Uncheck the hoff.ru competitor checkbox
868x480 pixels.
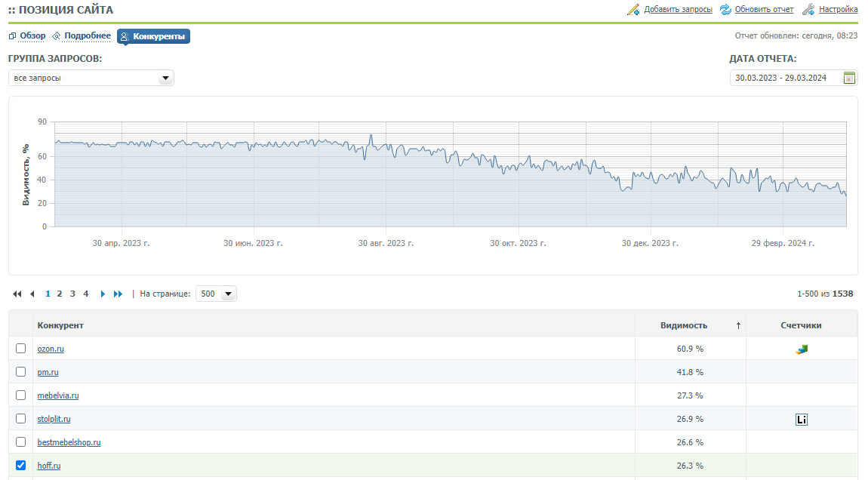[x=21, y=466]
